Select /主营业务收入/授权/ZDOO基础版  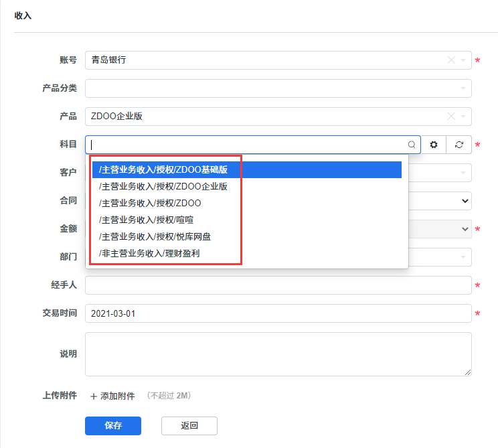(x=247, y=169)
